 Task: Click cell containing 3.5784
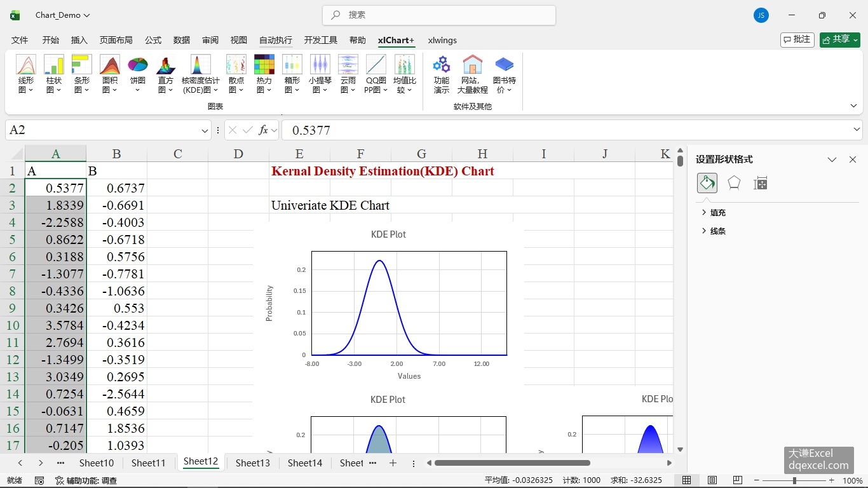(55, 325)
